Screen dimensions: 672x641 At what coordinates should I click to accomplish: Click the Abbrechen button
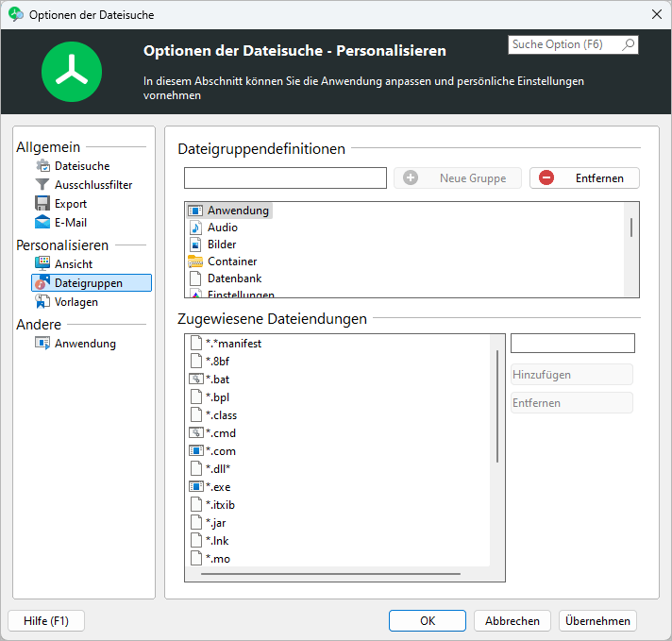[512, 621]
